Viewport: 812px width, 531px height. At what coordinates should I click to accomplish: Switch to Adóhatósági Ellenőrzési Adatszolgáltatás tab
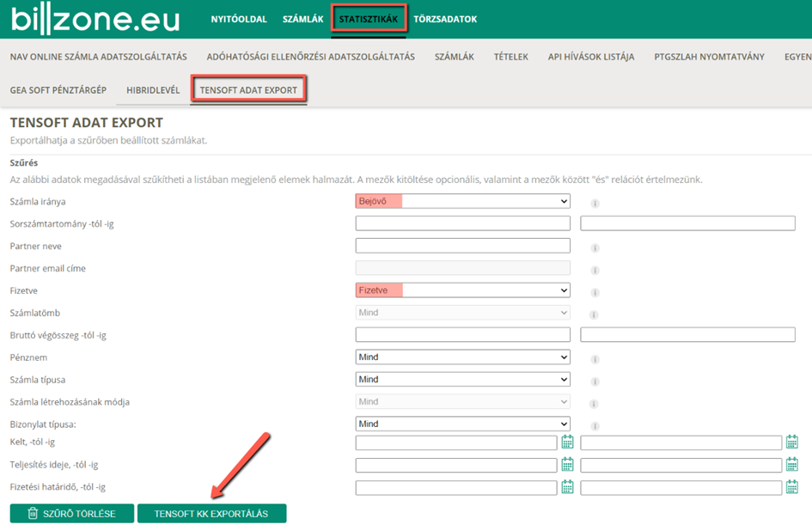[x=311, y=57]
